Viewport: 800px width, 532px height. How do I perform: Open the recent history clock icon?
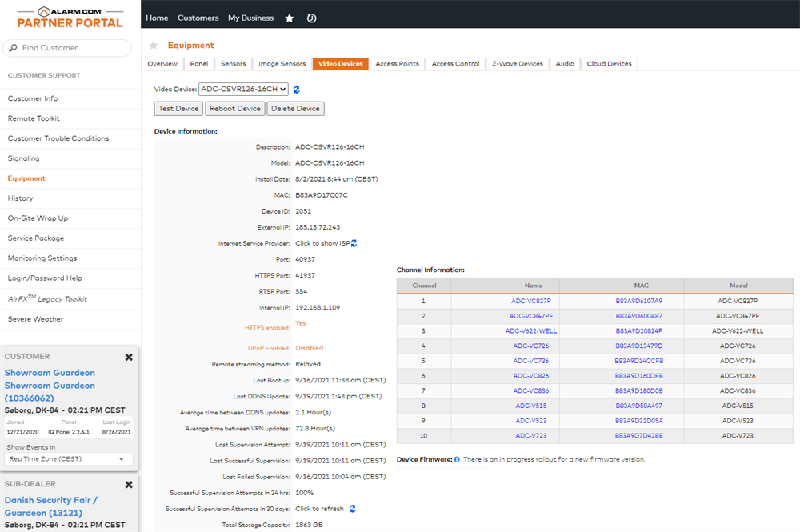(x=312, y=18)
